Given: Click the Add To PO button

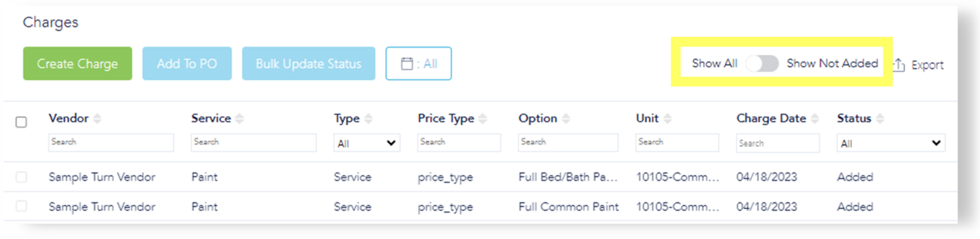Looking at the screenshot, I should coord(187,64).
